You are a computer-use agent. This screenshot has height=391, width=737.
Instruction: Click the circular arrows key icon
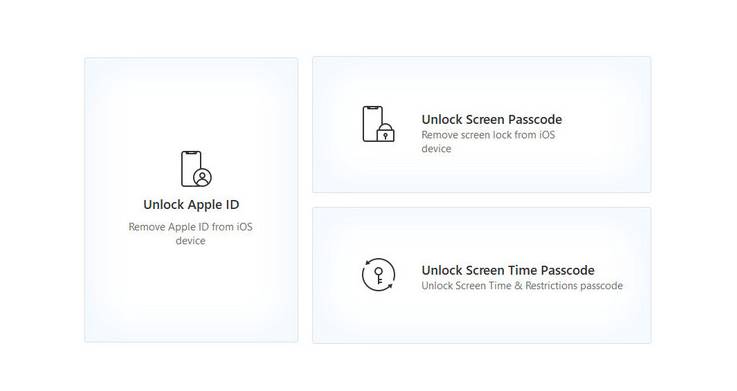378,274
